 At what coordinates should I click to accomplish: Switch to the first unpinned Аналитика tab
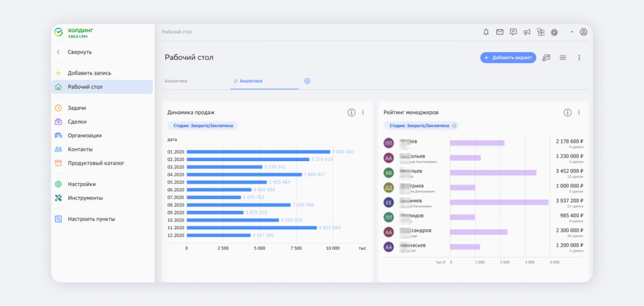point(176,81)
